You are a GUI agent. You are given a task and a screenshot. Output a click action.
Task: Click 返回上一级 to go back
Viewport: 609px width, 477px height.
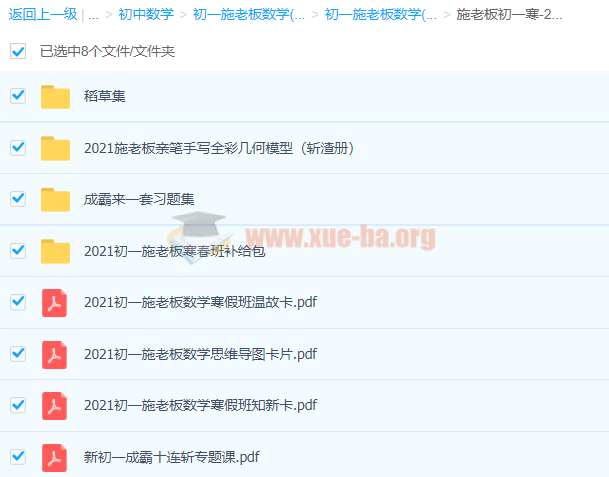coord(43,15)
